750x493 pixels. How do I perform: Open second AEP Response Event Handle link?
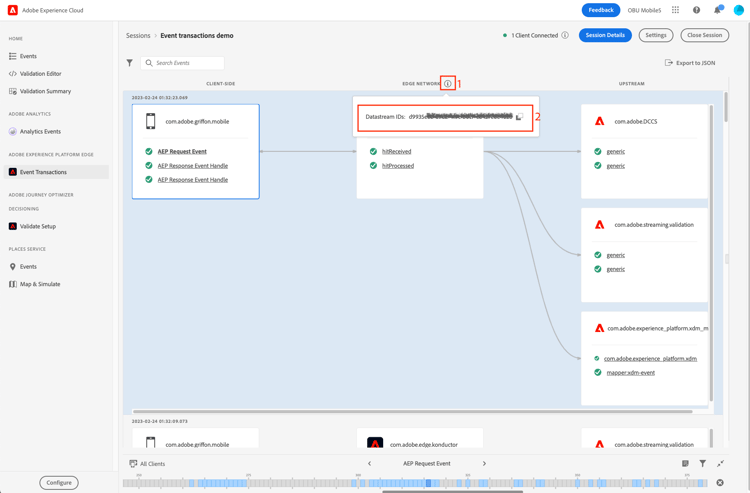pyautogui.click(x=193, y=180)
